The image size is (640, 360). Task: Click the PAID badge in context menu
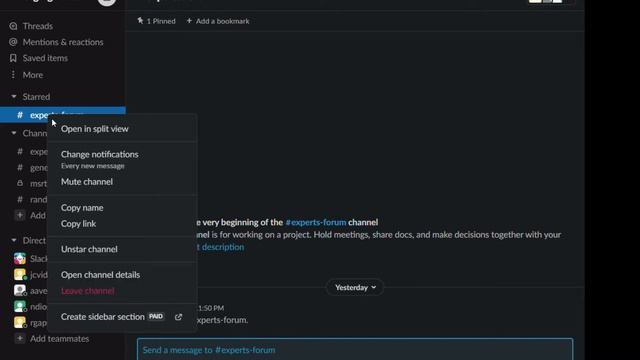point(156,316)
